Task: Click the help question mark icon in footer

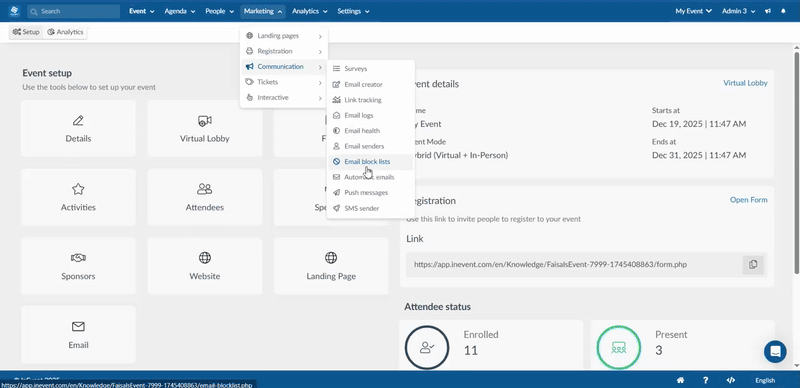Action: (x=706, y=380)
